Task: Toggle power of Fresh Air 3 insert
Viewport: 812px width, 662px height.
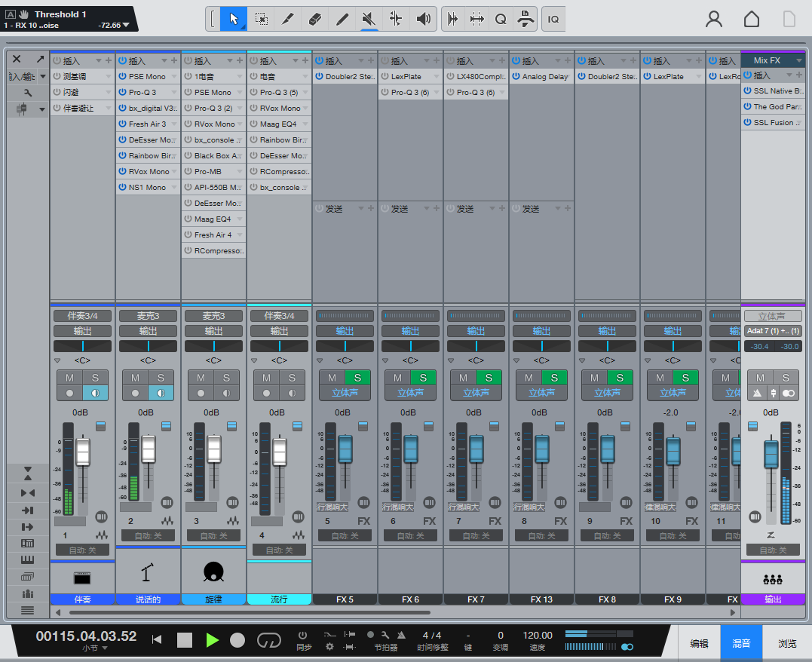Action: tap(122, 124)
